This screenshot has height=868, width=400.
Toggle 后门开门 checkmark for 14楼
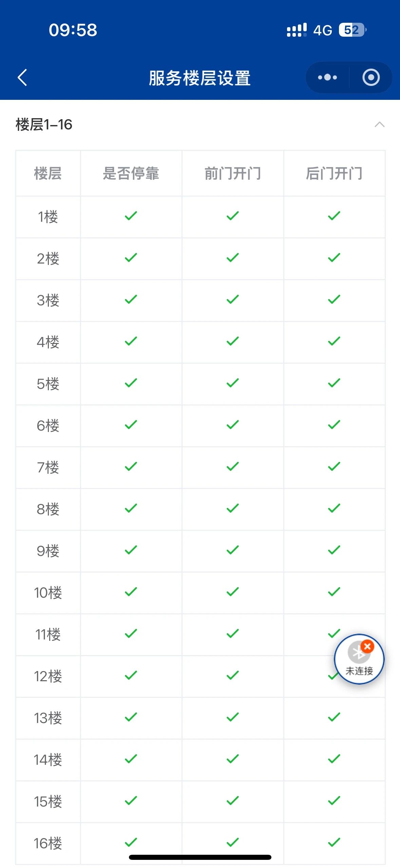click(x=334, y=759)
